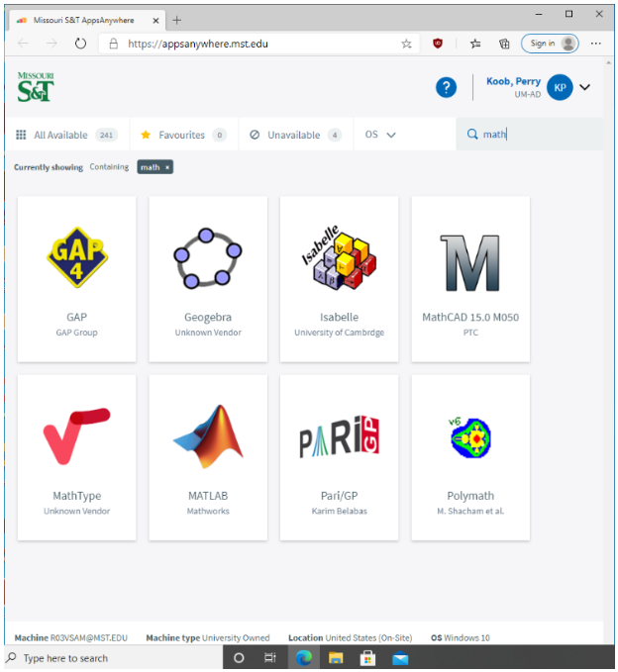The image size is (618, 672).
Task: Click the Windows taskbar search box
Action: click(114, 658)
